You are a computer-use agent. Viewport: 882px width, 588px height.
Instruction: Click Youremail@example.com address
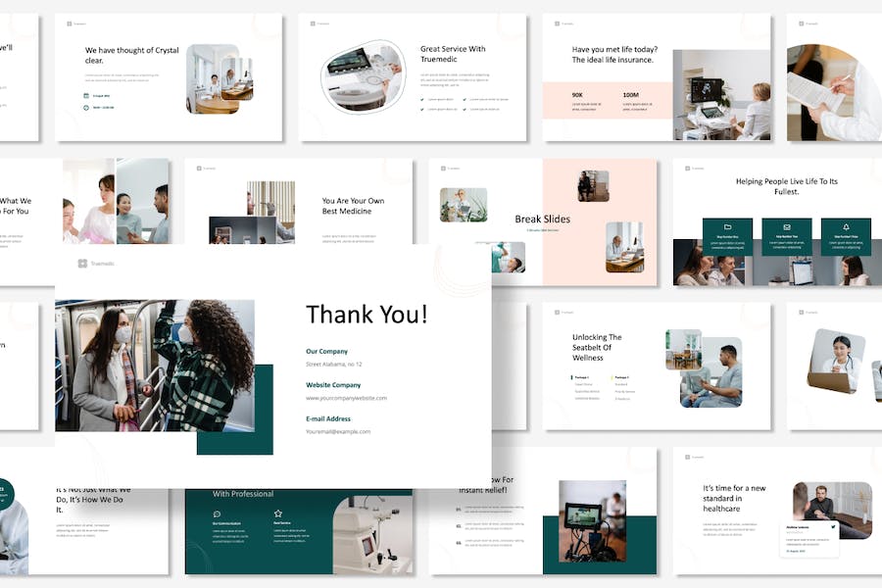[338, 431]
